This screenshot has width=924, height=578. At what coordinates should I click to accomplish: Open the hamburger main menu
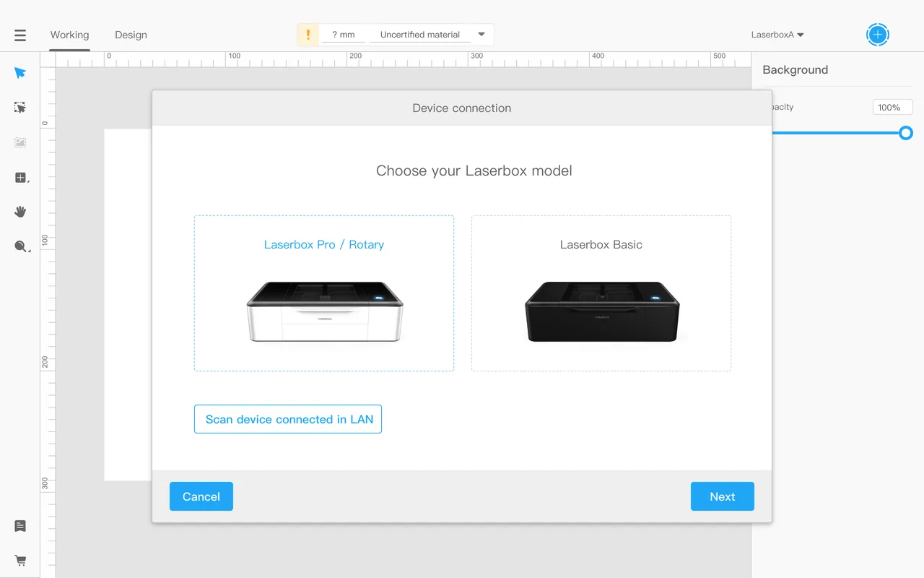pos(20,35)
